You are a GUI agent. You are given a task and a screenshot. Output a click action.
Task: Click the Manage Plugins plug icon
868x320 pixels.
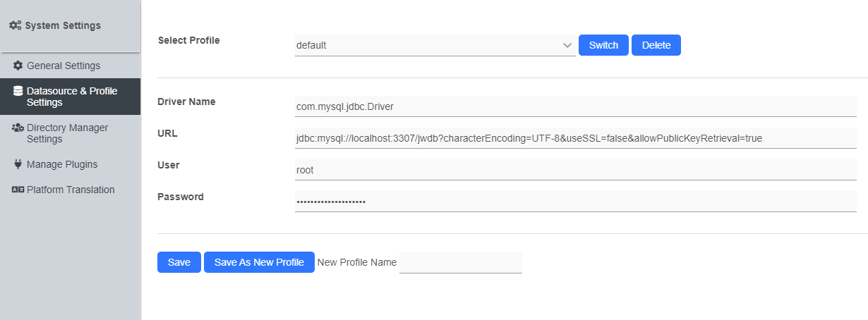[18, 164]
